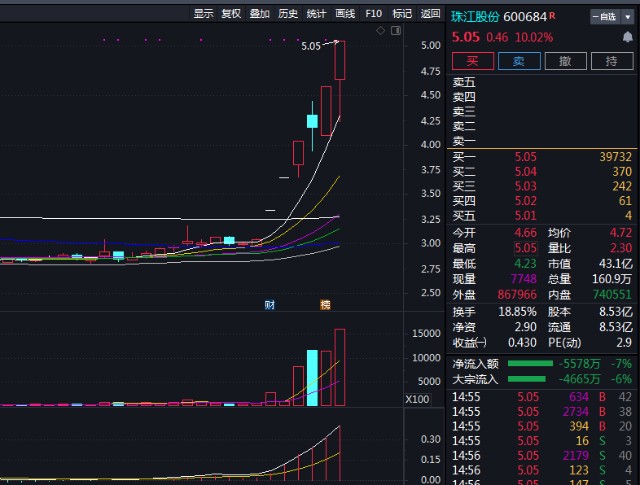Image resolution: width=640 pixels, height=485 pixels.
Task: Open the 显示 menu
Action: (203, 14)
